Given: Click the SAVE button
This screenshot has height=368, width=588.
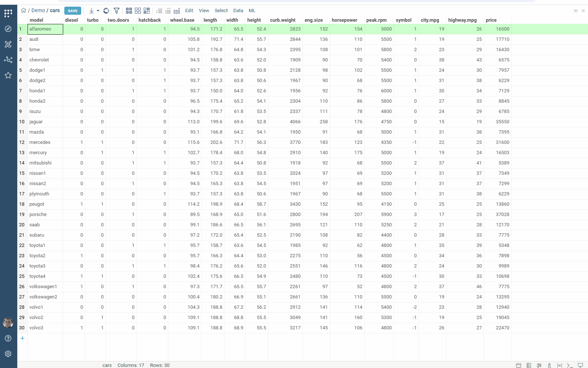Looking at the screenshot, I should pos(73,11).
